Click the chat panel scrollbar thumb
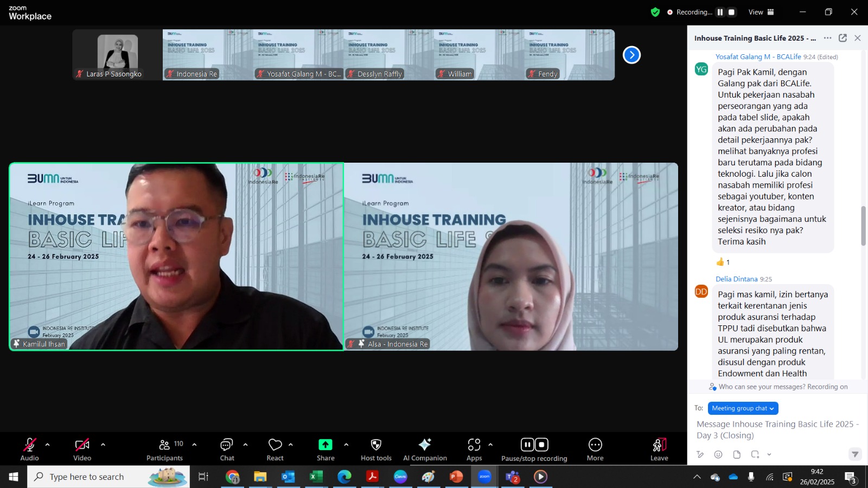The width and height of the screenshot is (868, 488). click(863, 226)
